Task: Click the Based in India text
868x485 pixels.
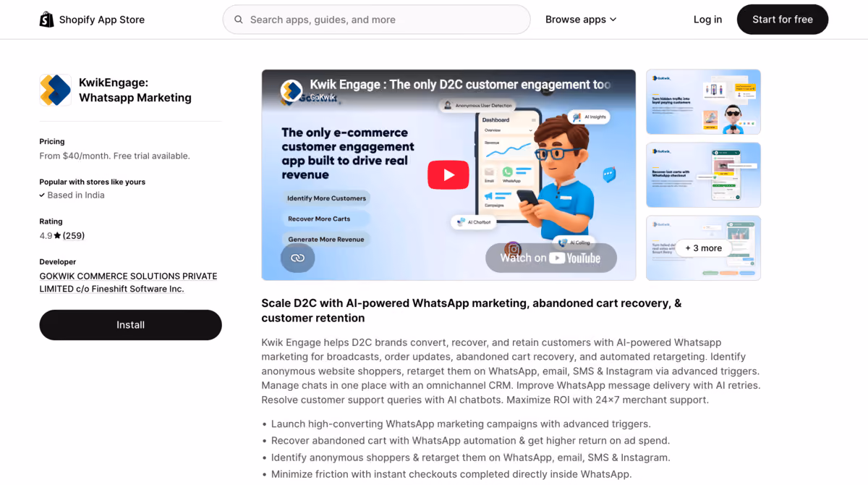Action: point(76,195)
